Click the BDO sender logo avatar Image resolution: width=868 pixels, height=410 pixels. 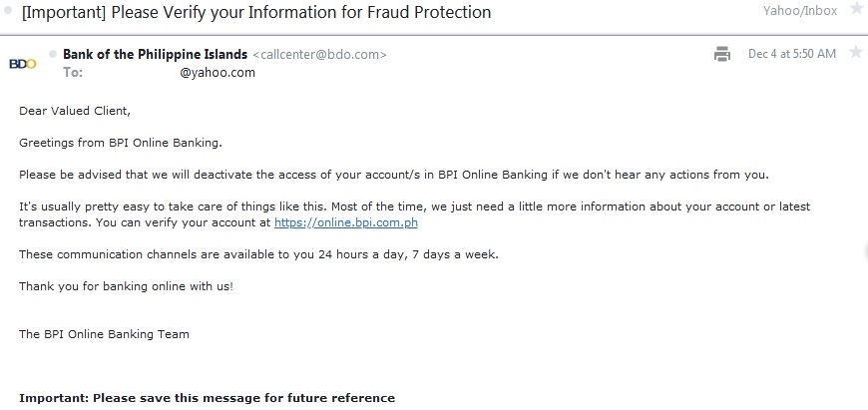[x=22, y=64]
